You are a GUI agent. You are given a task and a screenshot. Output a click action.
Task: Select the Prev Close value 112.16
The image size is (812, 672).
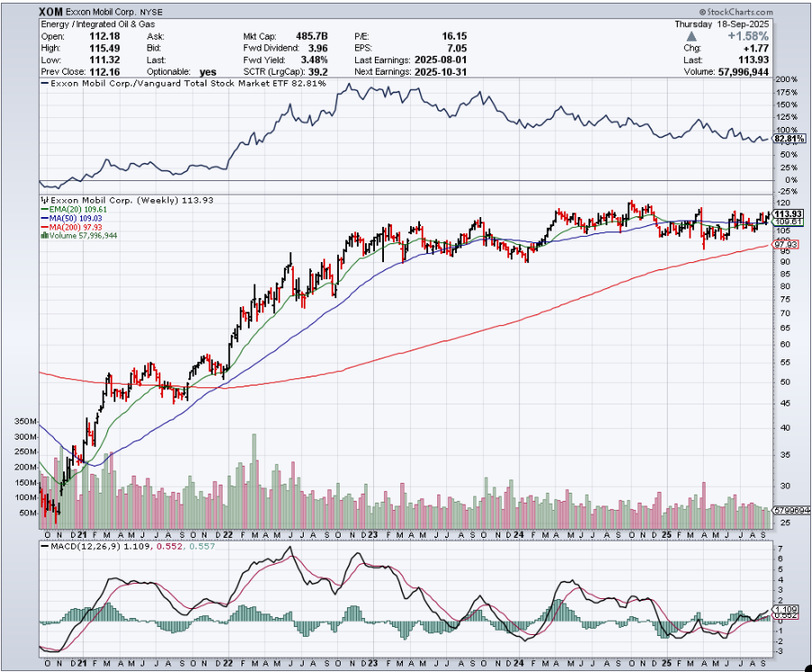[105, 72]
